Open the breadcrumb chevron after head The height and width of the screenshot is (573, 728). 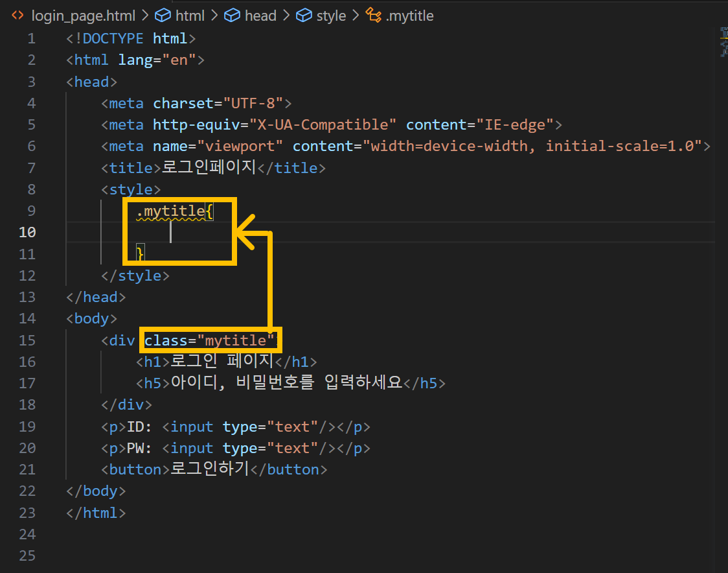pos(286,16)
